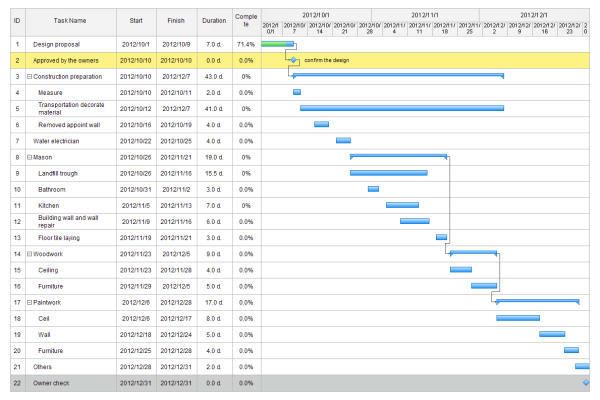
Task: Click the 'confirm the design' milestone diamond
Action: pyautogui.click(x=294, y=60)
